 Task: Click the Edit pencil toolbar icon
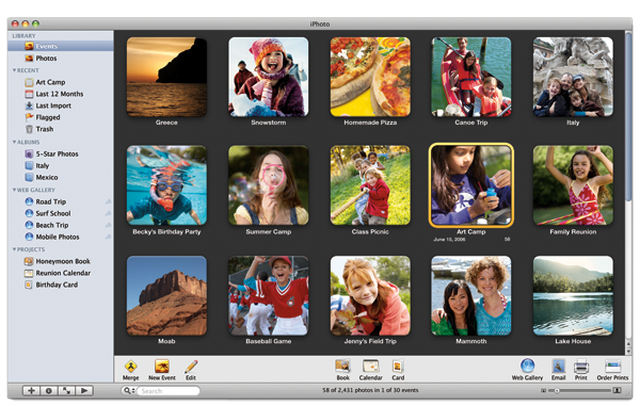tap(191, 366)
